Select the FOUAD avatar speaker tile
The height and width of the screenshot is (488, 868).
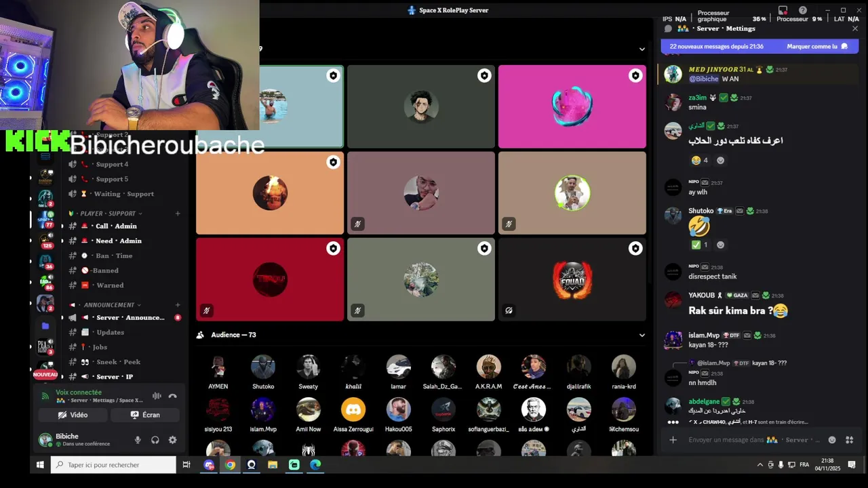click(572, 279)
